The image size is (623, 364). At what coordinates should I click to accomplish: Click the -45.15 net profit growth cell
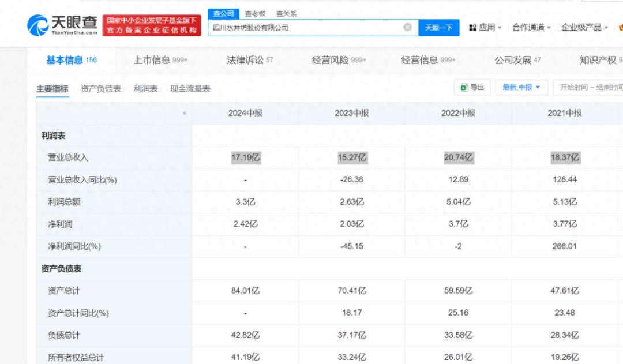[x=352, y=246]
